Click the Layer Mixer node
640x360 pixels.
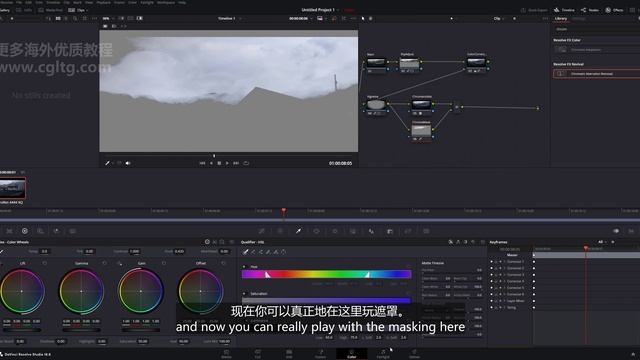[457, 107]
